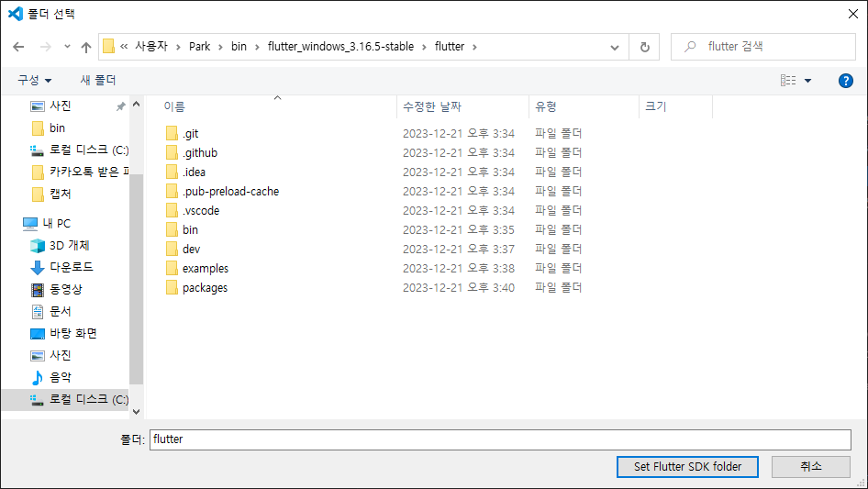Confirm with Set Flutter SDK folder button

point(687,467)
